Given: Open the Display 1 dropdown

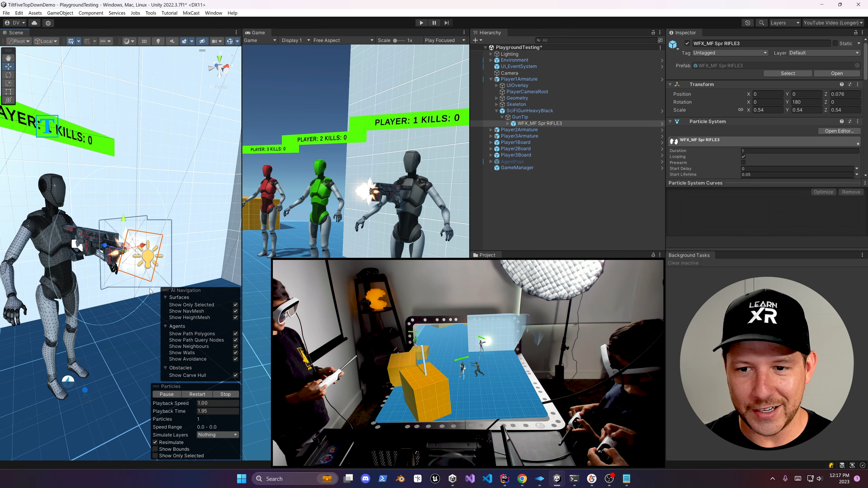Looking at the screenshot, I should 295,40.
